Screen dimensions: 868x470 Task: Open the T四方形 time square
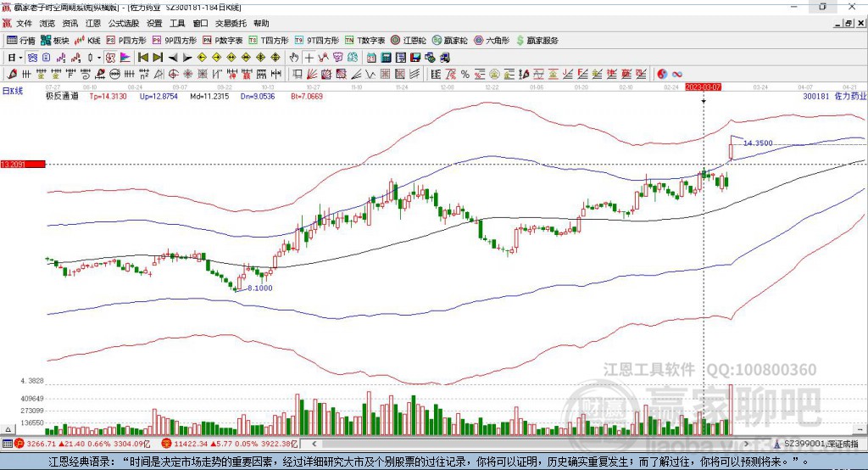click(x=269, y=41)
